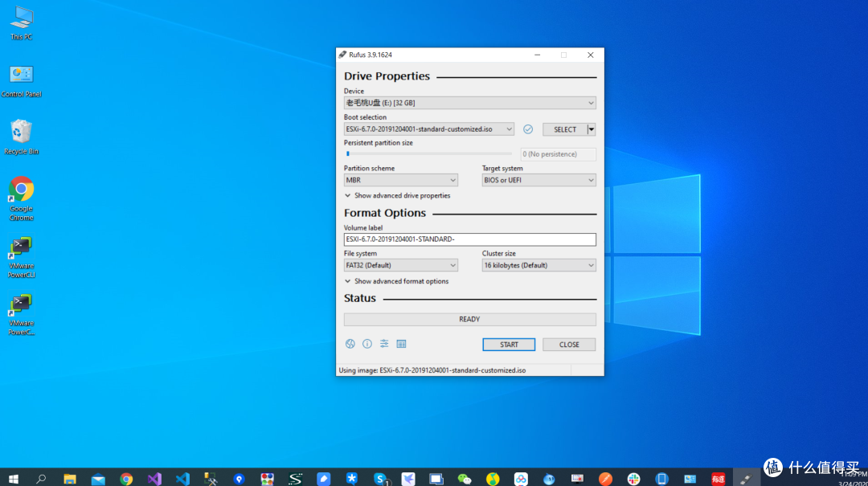The width and height of the screenshot is (868, 486).
Task: Open Recycle Bin desktop icon
Action: coord(21,137)
